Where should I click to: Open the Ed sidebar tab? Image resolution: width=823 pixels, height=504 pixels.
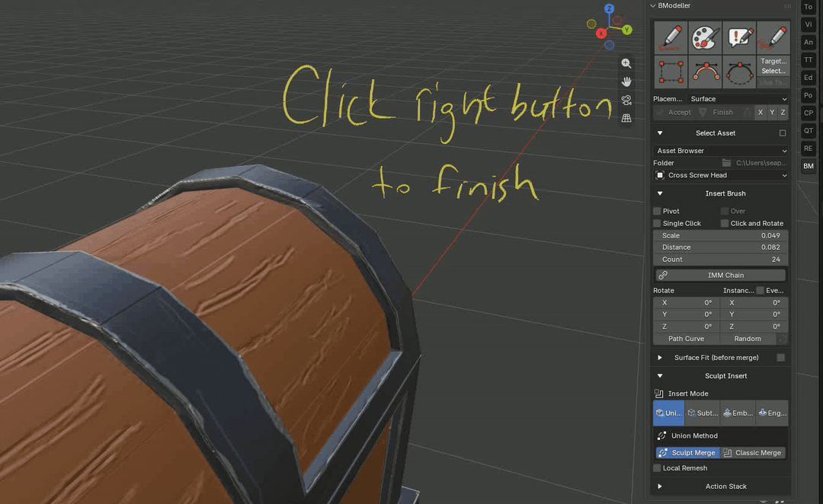(808, 78)
